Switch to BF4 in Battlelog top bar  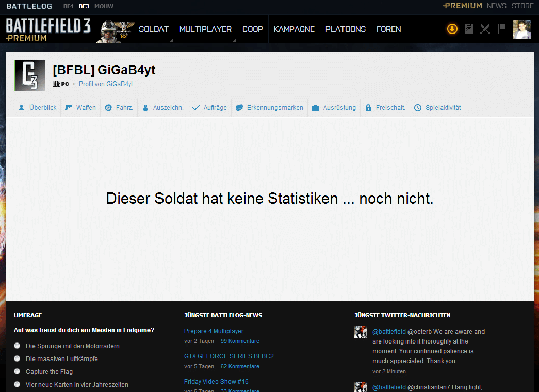click(68, 6)
